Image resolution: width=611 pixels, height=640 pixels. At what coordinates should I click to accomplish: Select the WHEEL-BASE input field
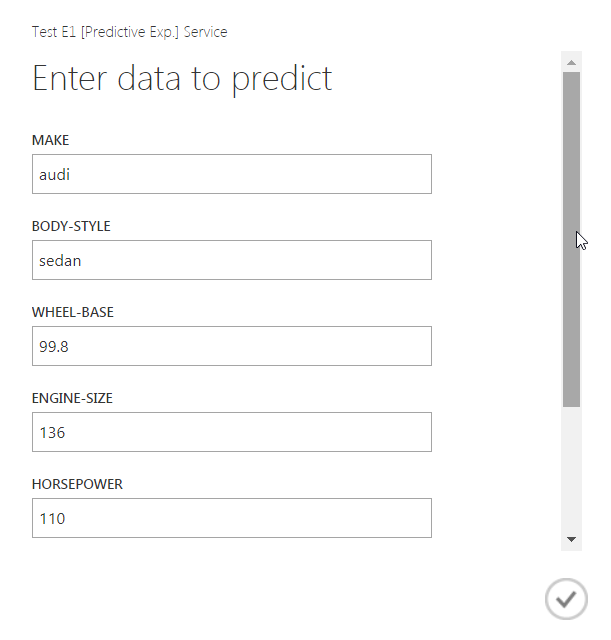tap(231, 346)
